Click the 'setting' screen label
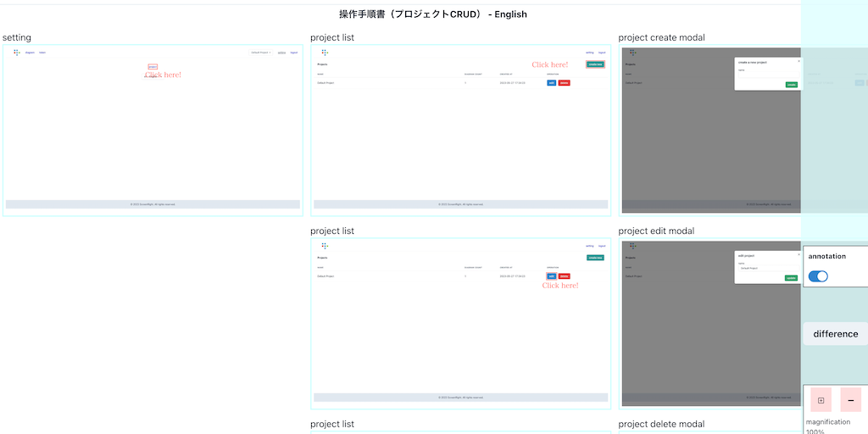The height and width of the screenshot is (434, 868). [17, 37]
